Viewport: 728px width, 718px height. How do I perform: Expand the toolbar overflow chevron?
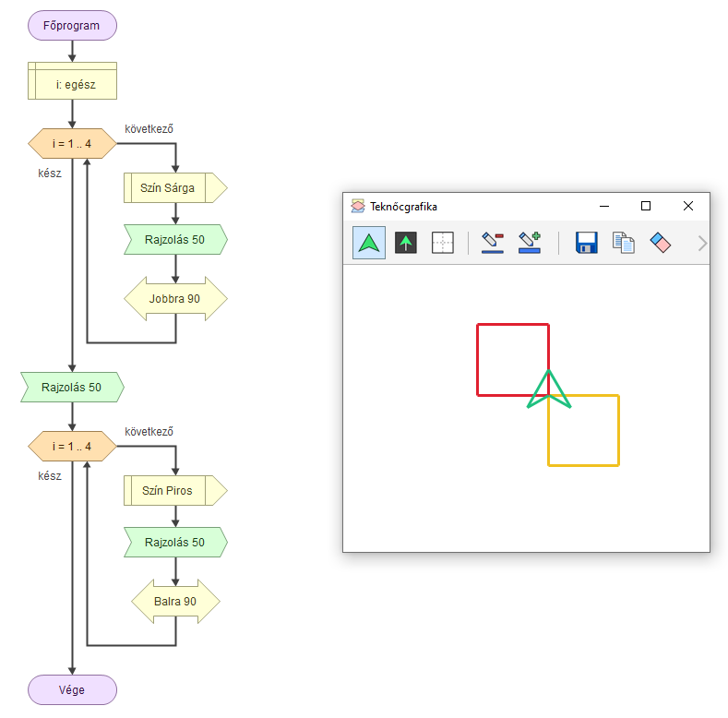point(702,244)
